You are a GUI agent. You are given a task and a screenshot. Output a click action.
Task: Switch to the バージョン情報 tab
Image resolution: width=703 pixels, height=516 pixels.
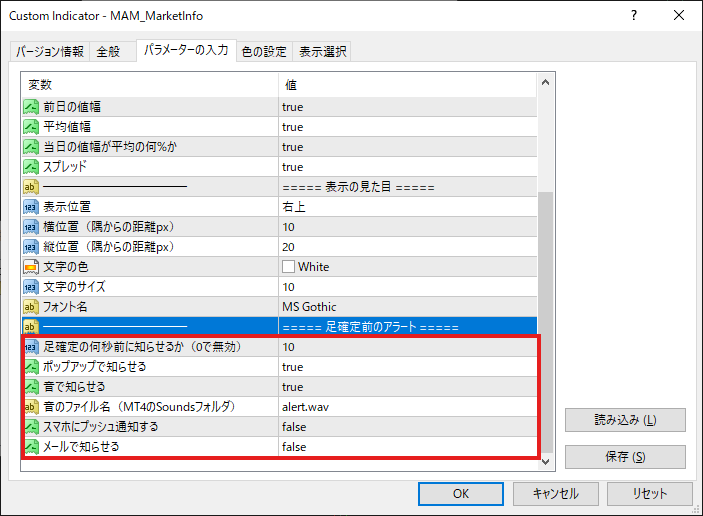(x=50, y=52)
